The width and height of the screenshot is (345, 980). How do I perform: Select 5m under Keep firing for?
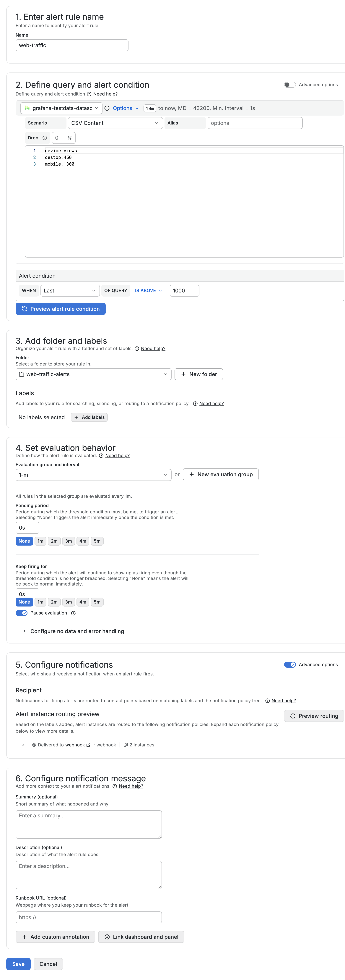97,602
